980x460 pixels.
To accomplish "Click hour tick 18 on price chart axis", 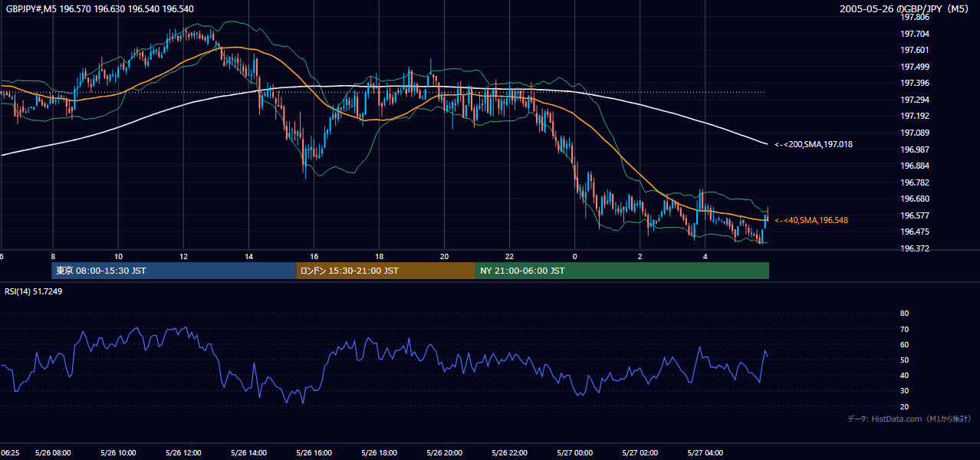I will point(379,256).
